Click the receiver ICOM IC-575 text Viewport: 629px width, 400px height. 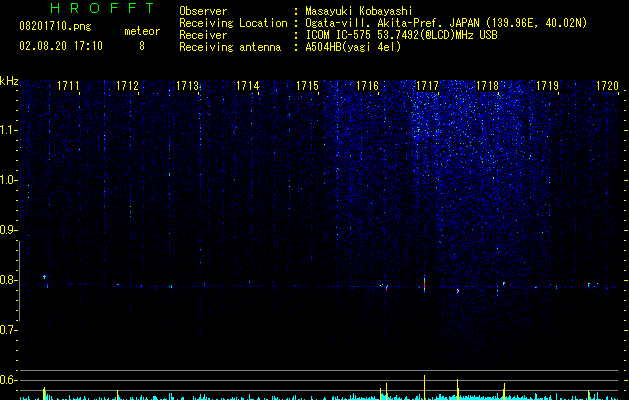401,35
